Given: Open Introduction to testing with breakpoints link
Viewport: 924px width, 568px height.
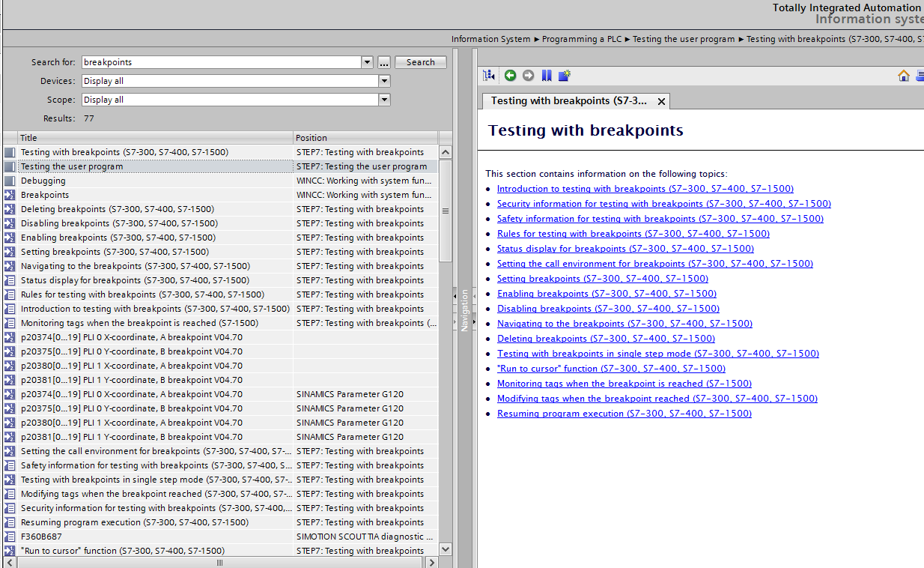Looking at the screenshot, I should [645, 189].
